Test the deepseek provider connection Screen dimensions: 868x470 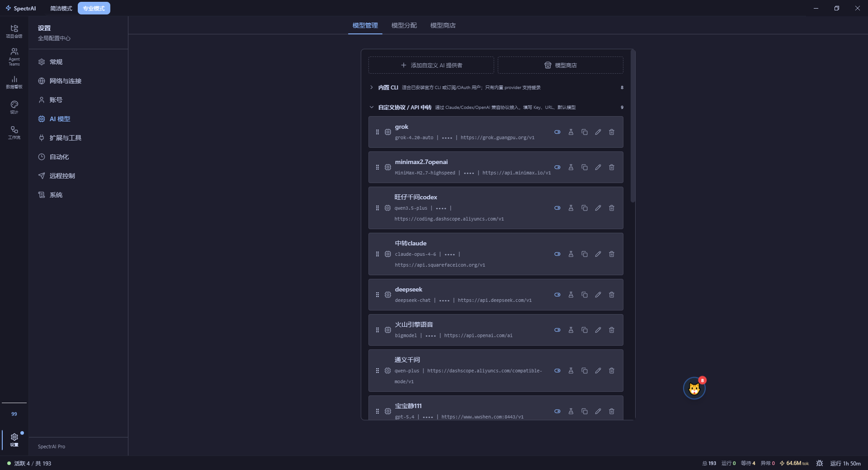(571, 295)
